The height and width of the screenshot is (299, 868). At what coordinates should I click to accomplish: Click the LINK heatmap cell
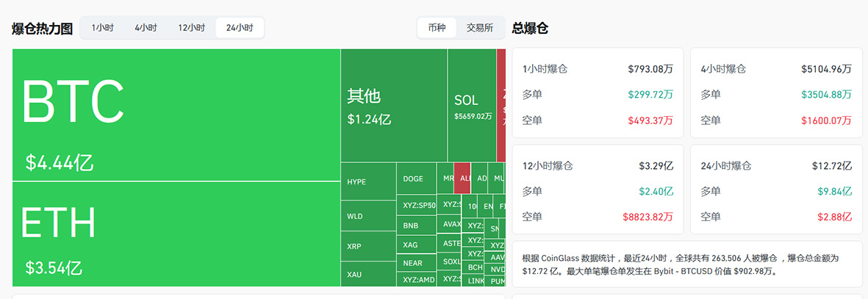tap(473, 280)
